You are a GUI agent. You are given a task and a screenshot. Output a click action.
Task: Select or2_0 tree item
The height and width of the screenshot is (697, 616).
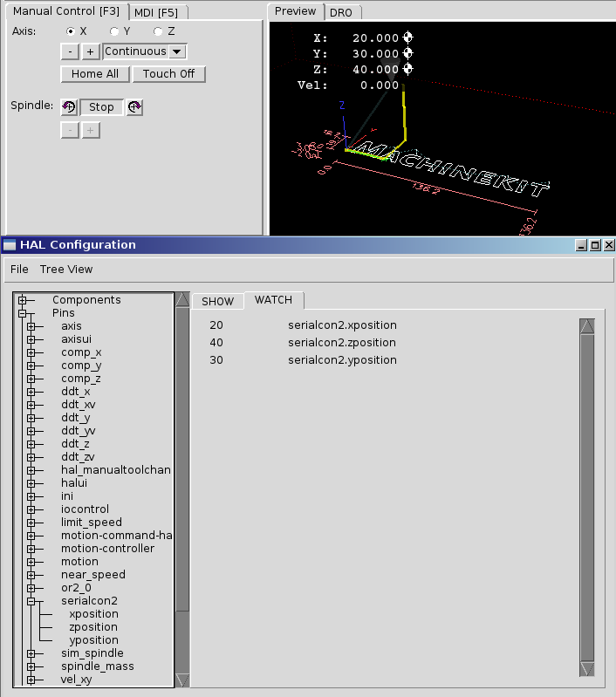pyautogui.click(x=76, y=588)
